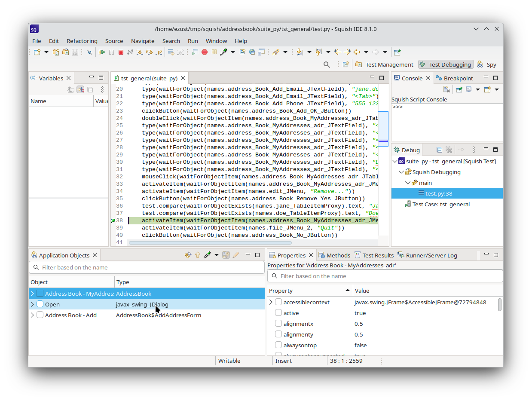Image resolution: width=532 pixels, height=401 pixels.
Task: Toggle the Open object checkbox
Action: [40, 304]
